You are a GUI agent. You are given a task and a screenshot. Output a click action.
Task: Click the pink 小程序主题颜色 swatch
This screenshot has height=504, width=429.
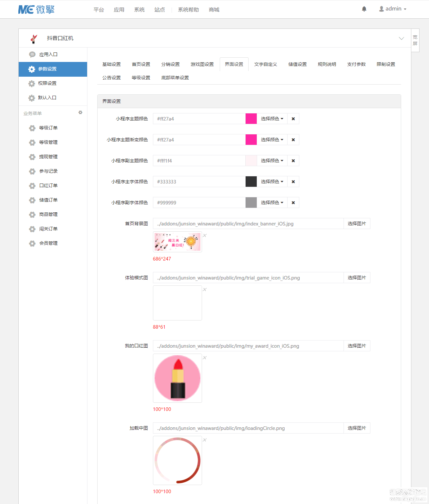tap(251, 119)
